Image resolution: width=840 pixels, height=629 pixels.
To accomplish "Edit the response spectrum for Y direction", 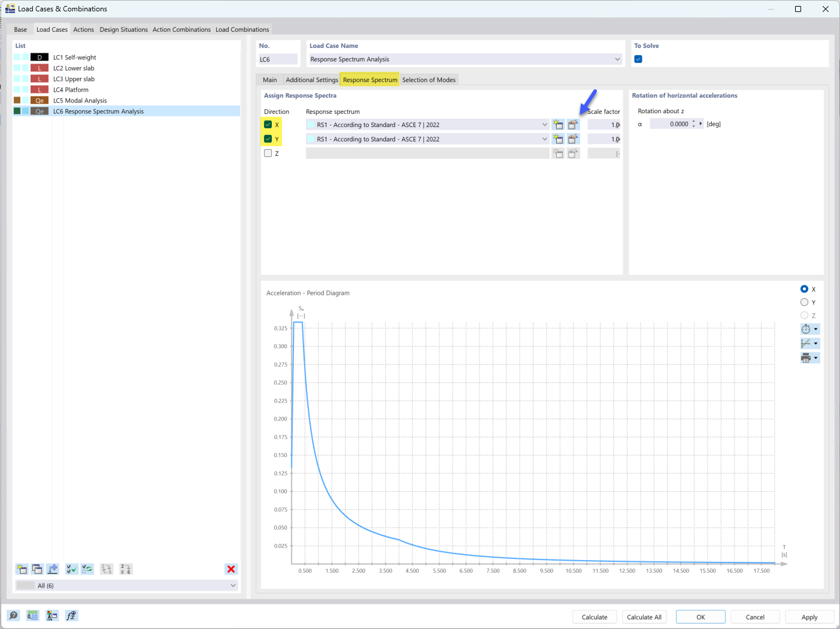I will 574,139.
